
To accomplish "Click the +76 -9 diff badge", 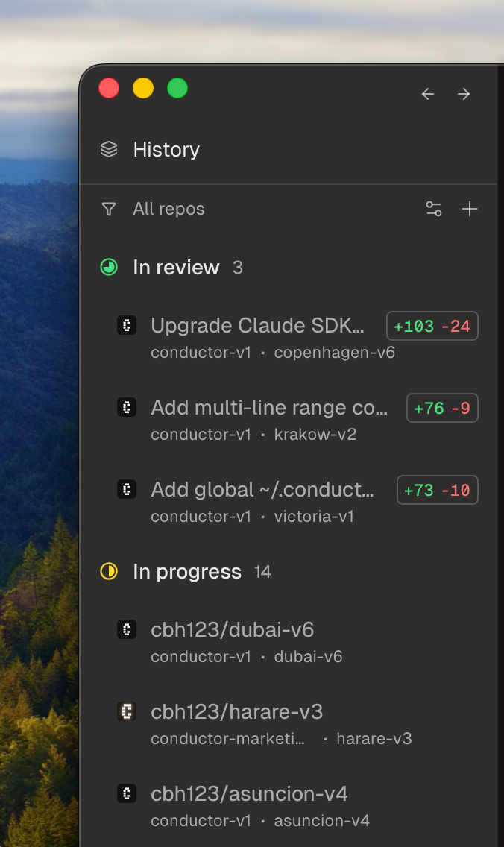I will pyautogui.click(x=442, y=408).
